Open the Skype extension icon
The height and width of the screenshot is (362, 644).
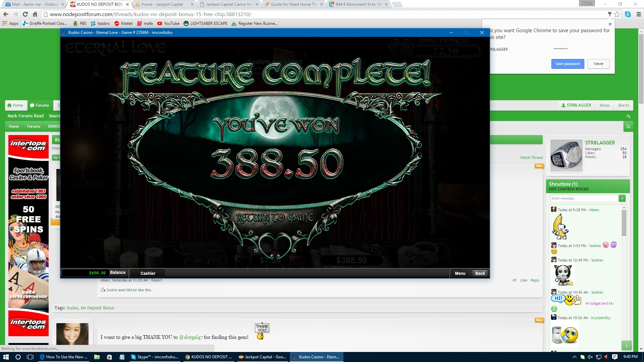click(628, 14)
